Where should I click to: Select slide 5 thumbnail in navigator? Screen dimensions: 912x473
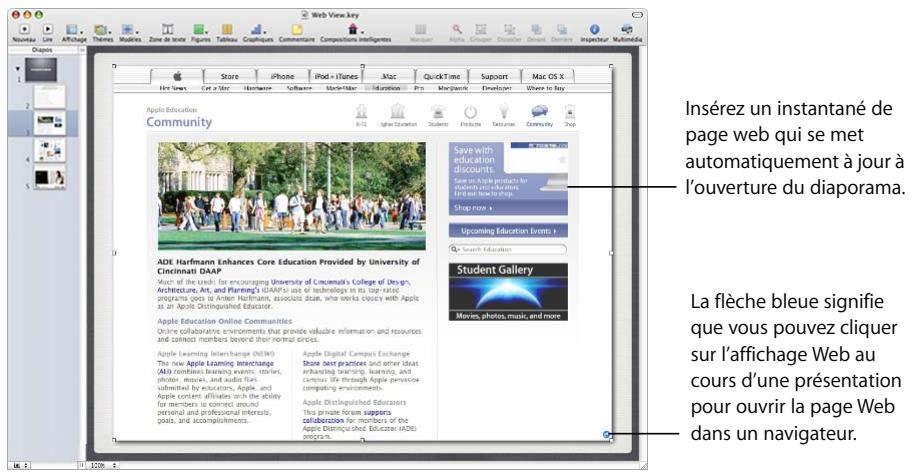pyautogui.click(x=49, y=177)
